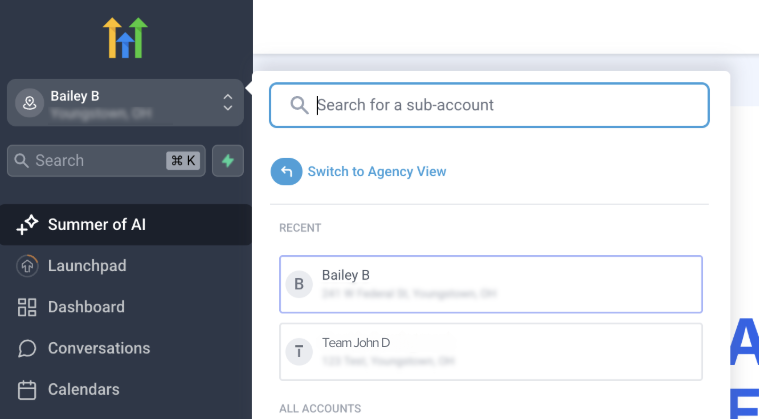Expand the Bailey B account switcher chevrons
This screenshot has height=419, width=759.
(228, 103)
